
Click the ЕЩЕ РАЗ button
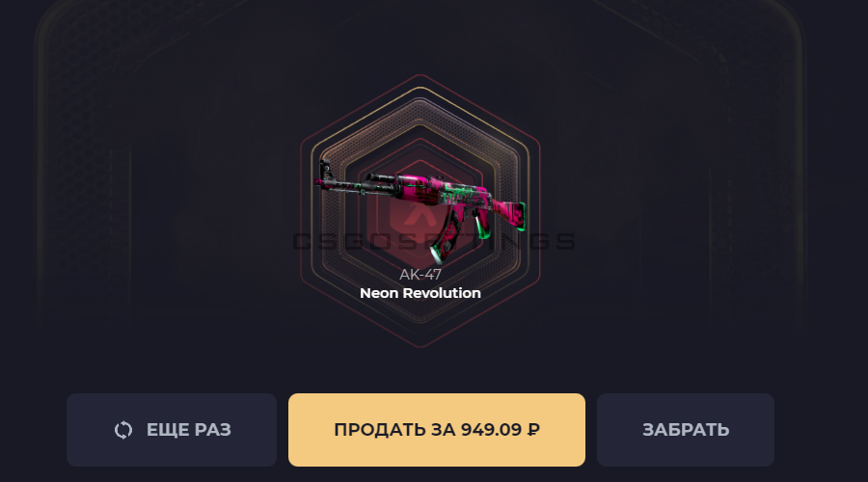[172, 430]
